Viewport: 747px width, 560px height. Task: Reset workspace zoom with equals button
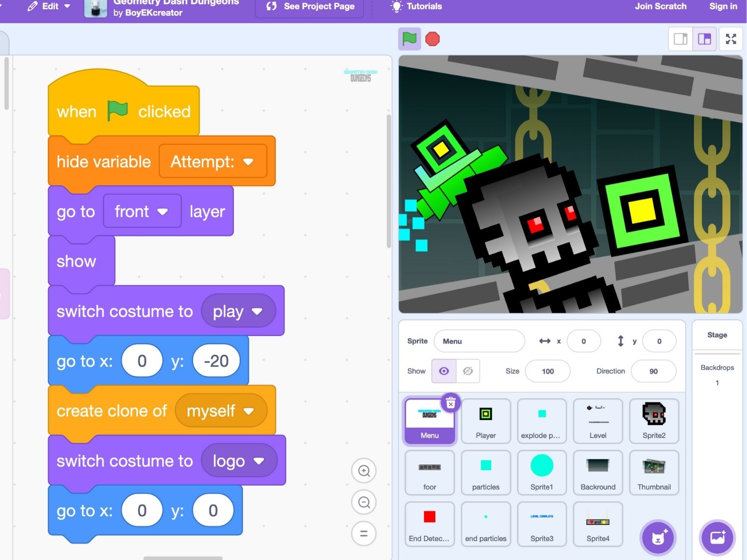364,533
